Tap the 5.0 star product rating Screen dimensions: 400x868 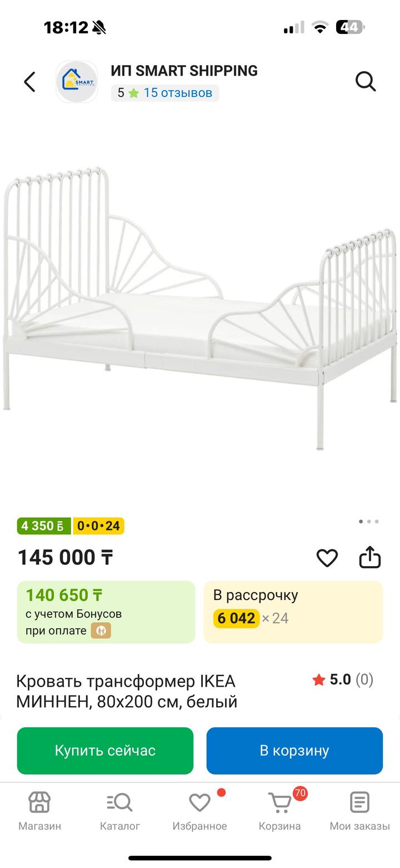(342, 679)
